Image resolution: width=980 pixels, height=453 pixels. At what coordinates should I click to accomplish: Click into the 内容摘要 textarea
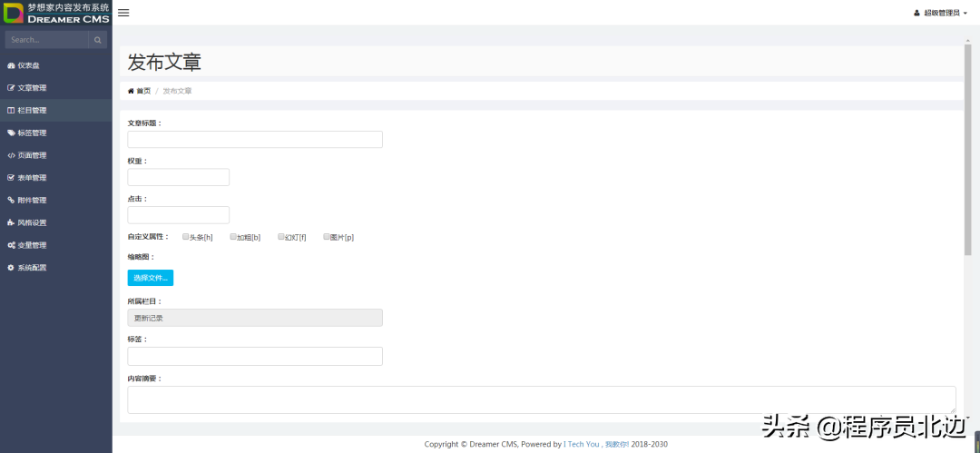(541, 399)
